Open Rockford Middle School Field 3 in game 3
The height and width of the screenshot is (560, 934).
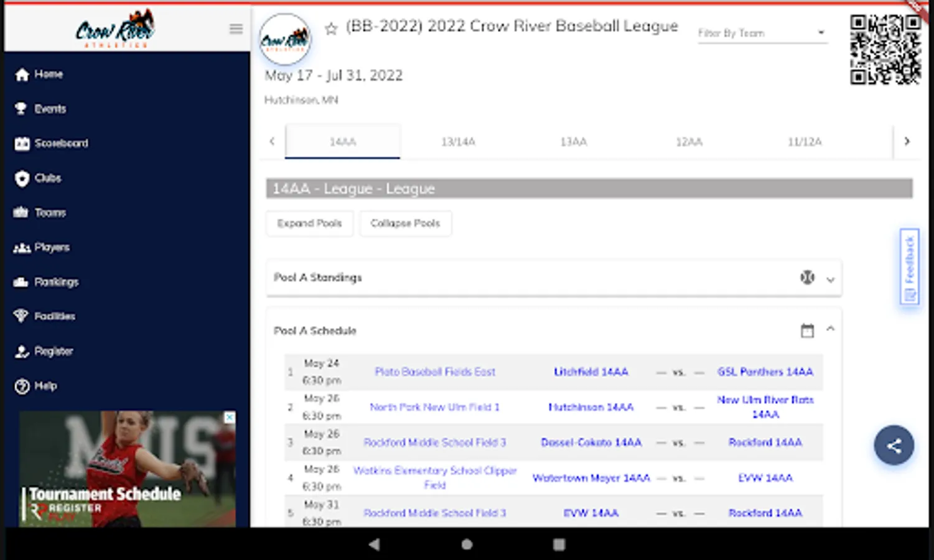click(435, 442)
